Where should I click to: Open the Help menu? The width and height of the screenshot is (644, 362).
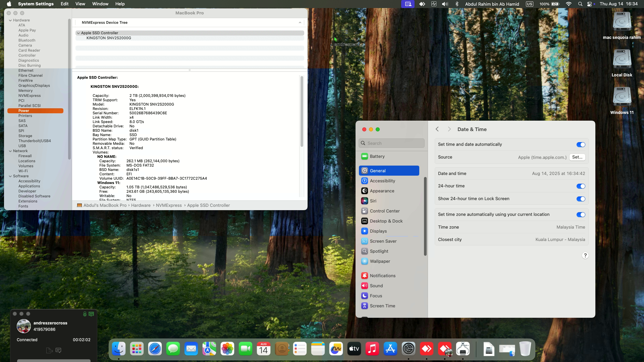tap(120, 4)
